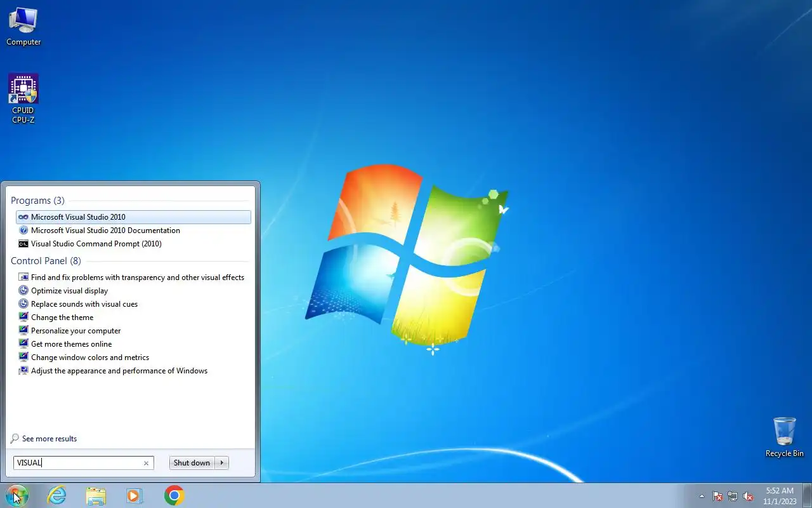Viewport: 812px width, 508px height.
Task: Select the Recycle Bin desktop icon
Action: point(785,437)
